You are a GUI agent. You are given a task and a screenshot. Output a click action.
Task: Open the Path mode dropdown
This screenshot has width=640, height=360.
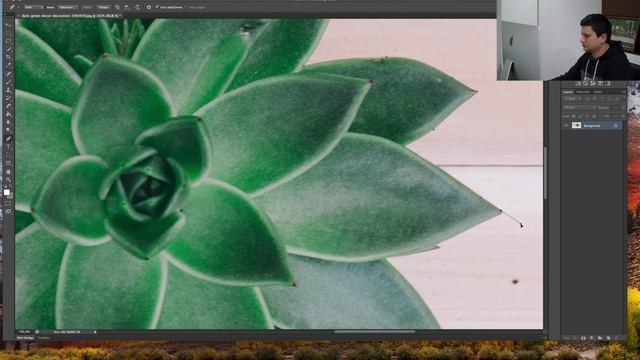pos(33,7)
